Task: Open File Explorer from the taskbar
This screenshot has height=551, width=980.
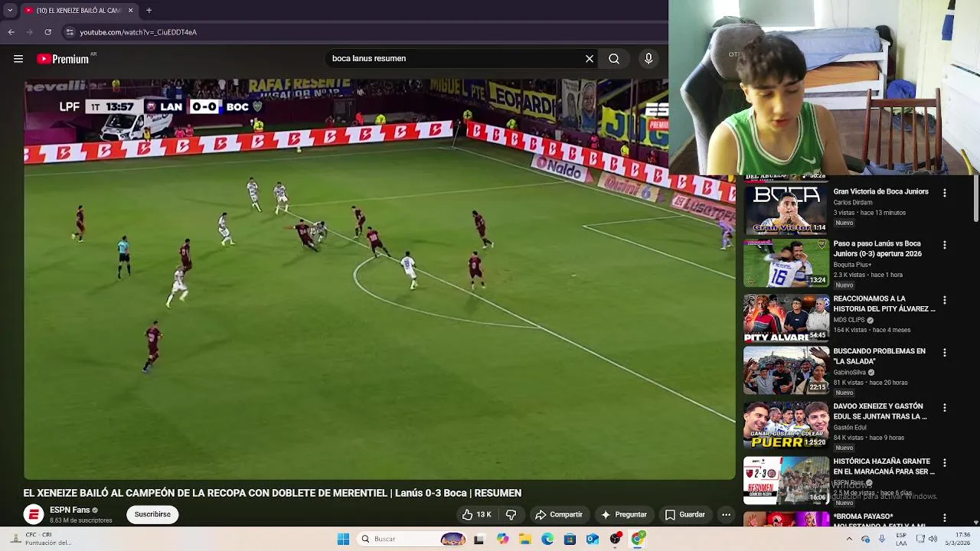Action: pos(525,540)
